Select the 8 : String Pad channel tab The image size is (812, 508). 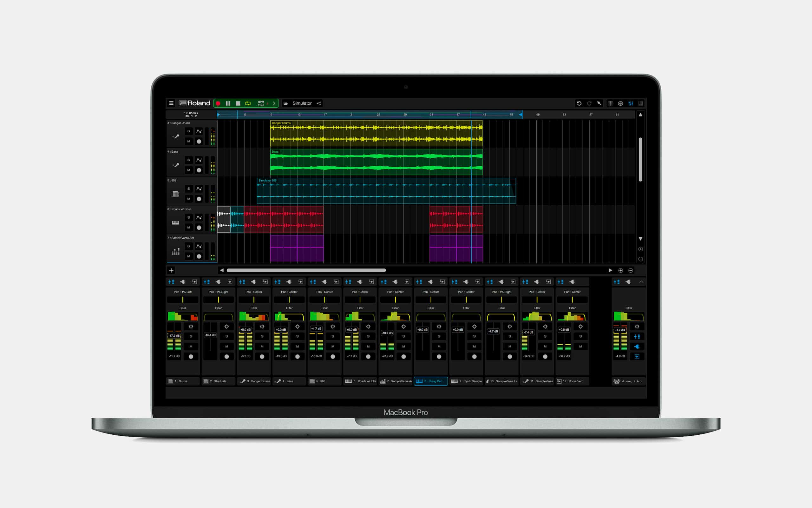coord(430,381)
